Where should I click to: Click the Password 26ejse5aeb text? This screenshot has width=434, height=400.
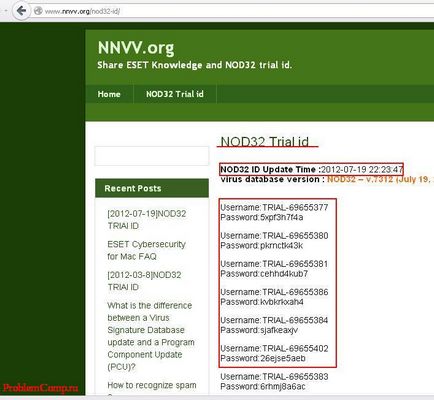click(263, 359)
